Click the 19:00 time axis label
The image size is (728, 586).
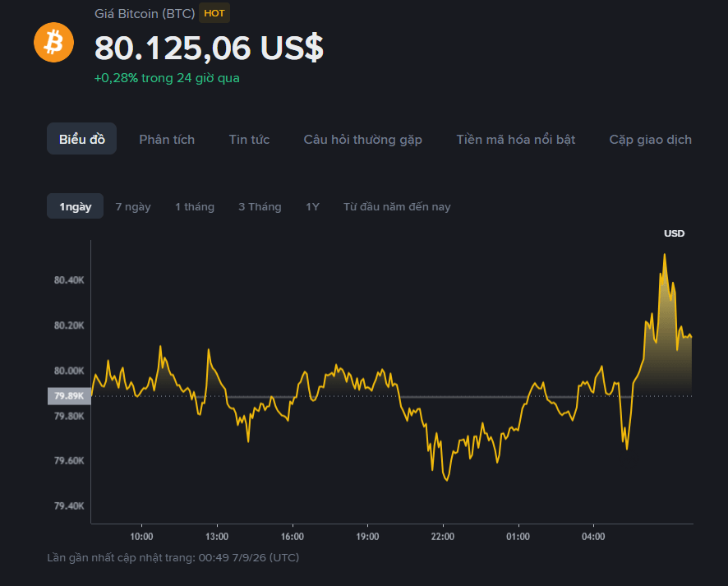(x=368, y=537)
